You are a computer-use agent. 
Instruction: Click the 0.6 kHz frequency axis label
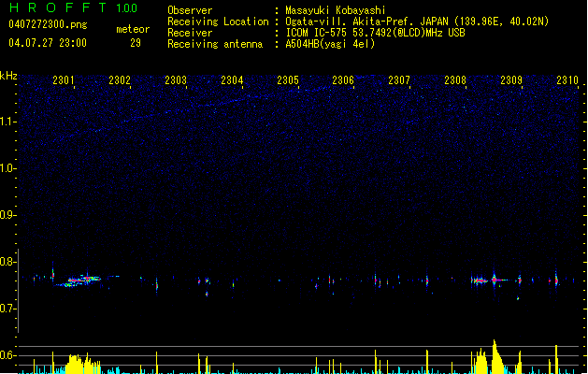[7, 355]
